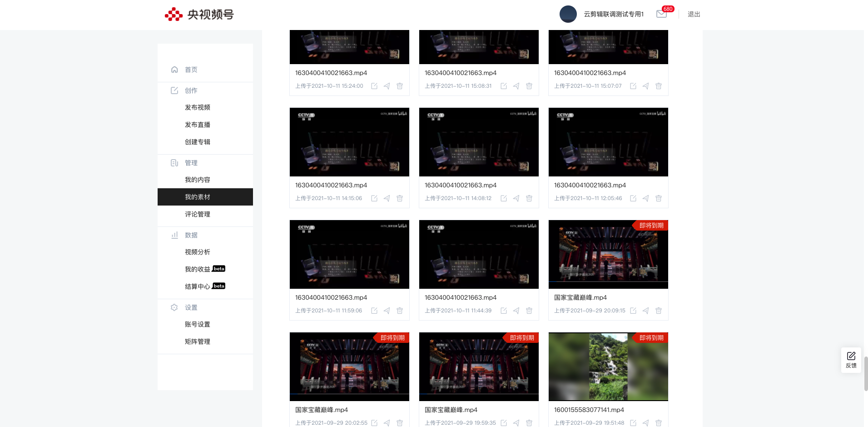Click 国家宝藏巅峰.mp4 title uploaded 19:59:35
Viewport: 868px width, 427px height.
point(451,410)
